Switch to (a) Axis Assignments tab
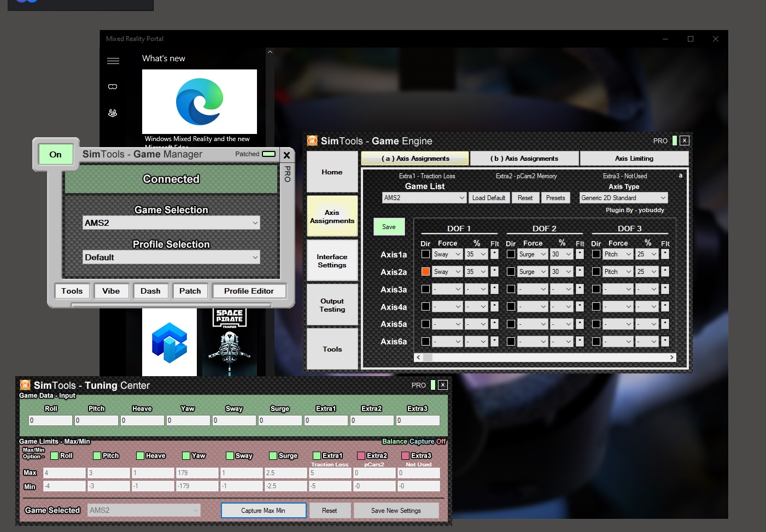The height and width of the screenshot is (532, 766). (x=415, y=159)
